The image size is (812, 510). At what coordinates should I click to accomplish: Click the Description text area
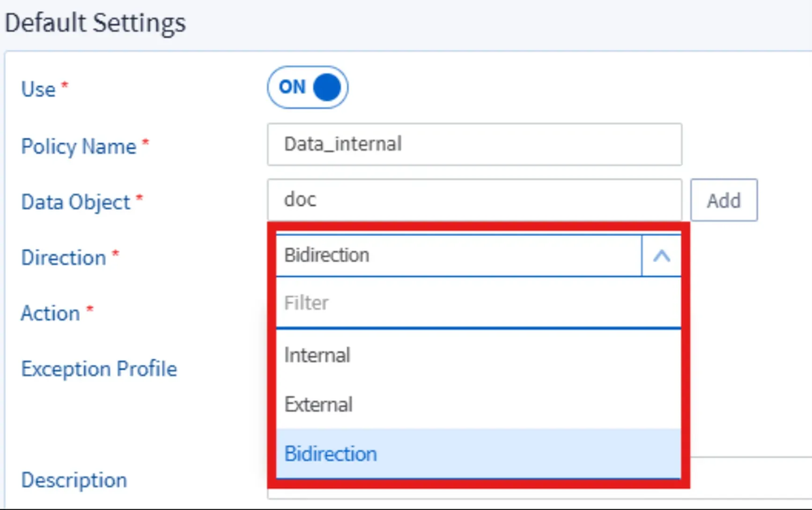tap(751, 478)
